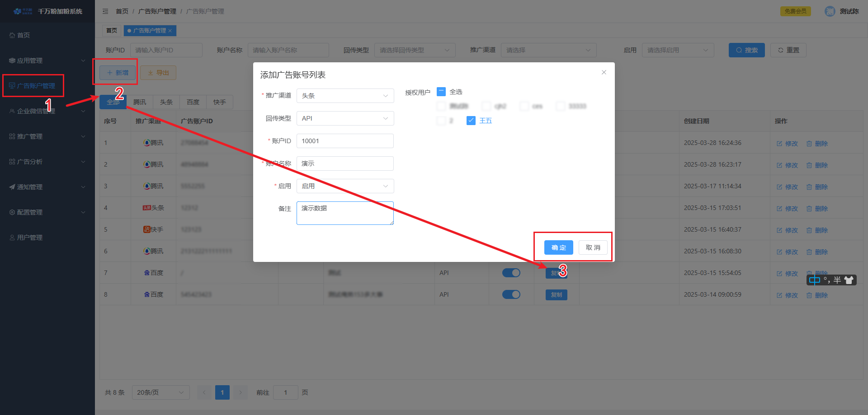Switch to the 腾讯 channel tab

140,102
